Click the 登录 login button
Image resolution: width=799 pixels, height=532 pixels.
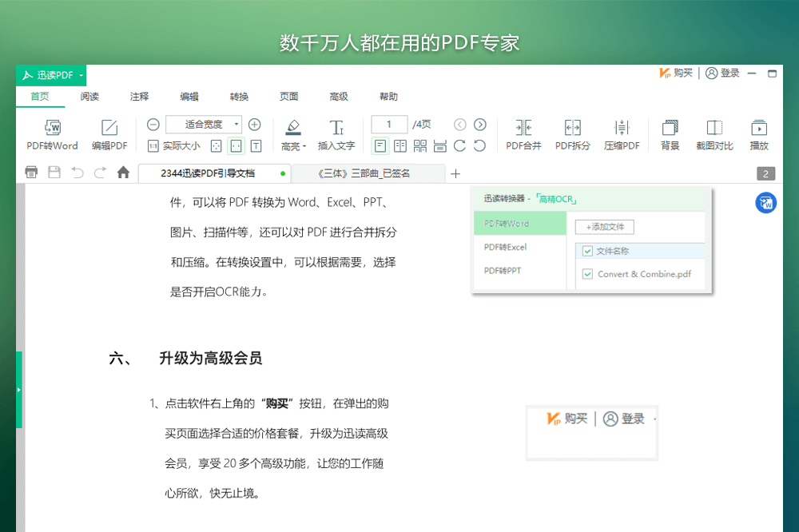pyautogui.click(x=722, y=73)
